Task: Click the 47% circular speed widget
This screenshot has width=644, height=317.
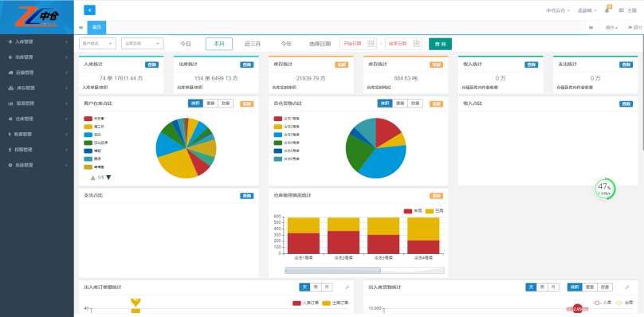Action: 605,190
